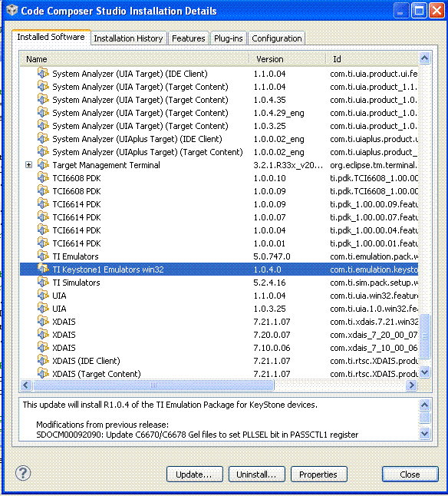Click the software list scroll up arrow
The width and height of the screenshot is (448, 496).
425,58
